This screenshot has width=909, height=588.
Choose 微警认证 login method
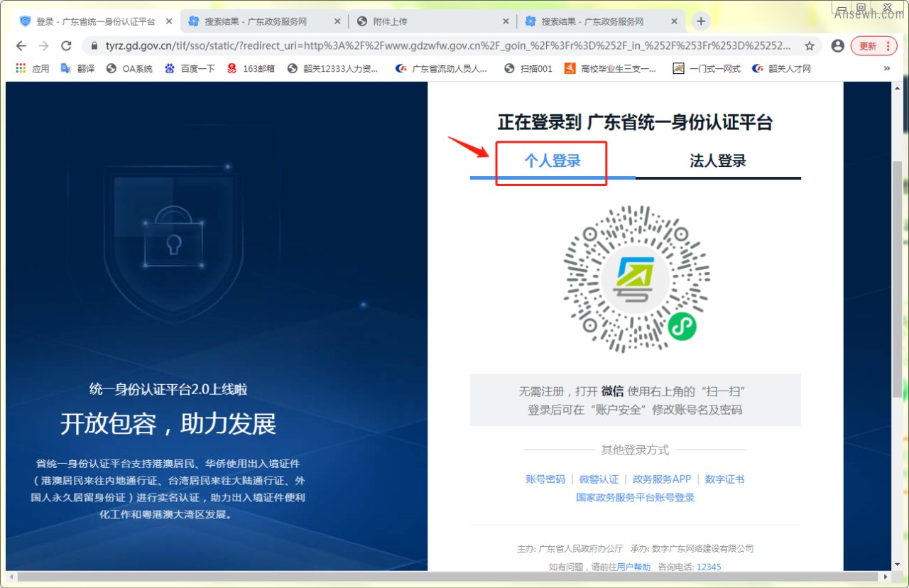click(x=599, y=479)
